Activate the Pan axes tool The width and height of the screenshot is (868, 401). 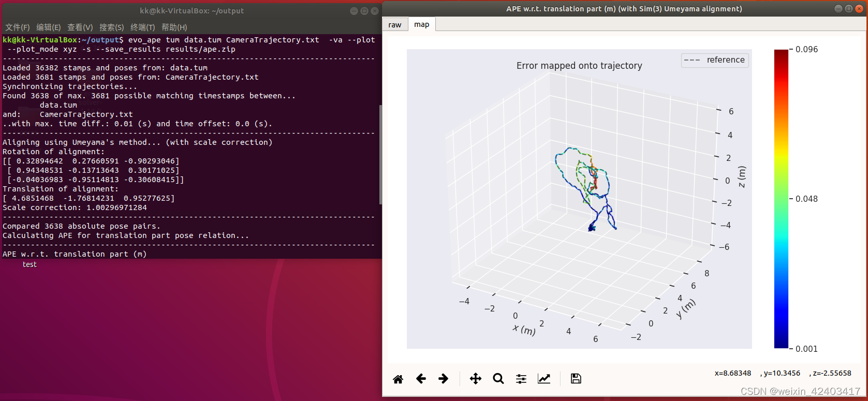click(476, 379)
